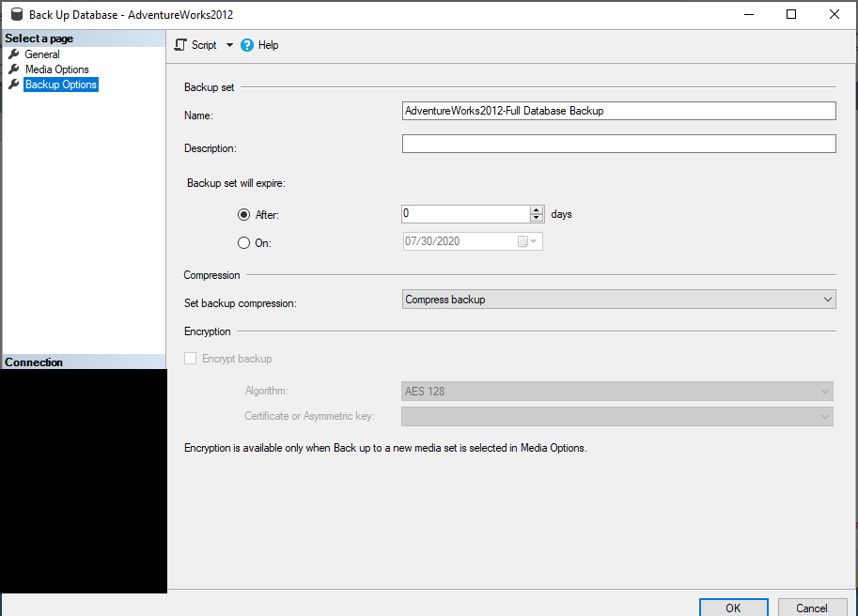
Task: Open the Set backup compression dropdown
Action: (619, 300)
